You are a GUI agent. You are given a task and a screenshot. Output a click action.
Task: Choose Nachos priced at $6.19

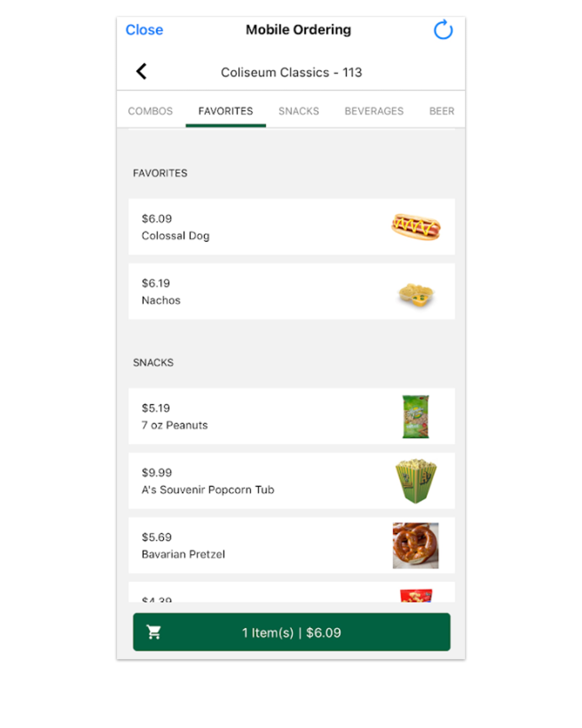click(x=292, y=291)
